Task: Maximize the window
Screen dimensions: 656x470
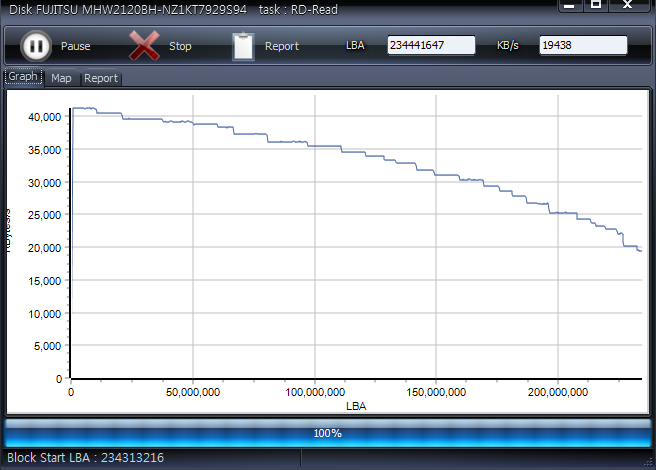Action: point(596,5)
